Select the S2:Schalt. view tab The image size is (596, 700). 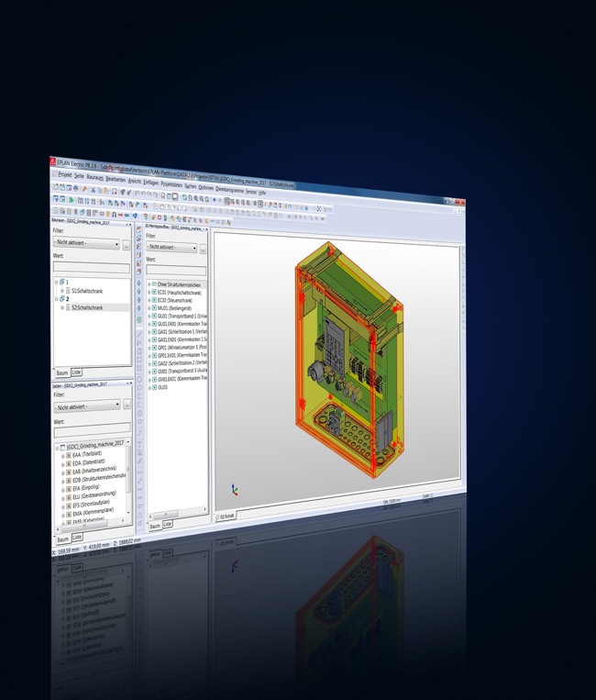click(226, 517)
